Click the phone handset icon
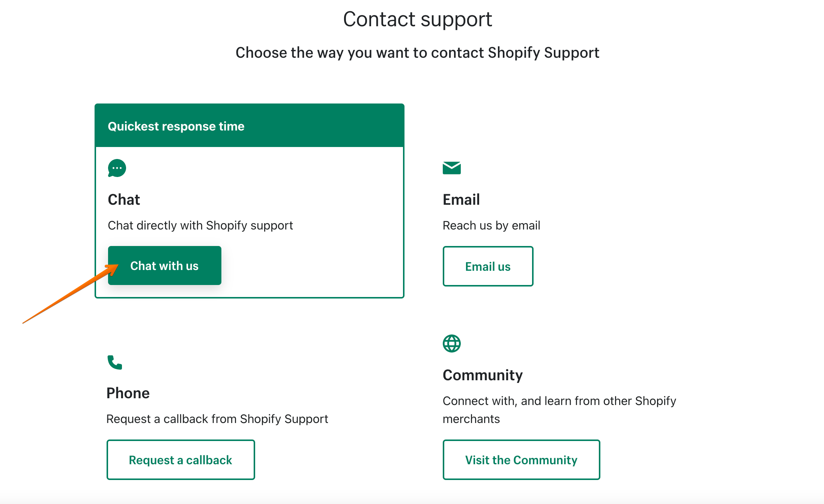824x504 pixels. point(115,362)
